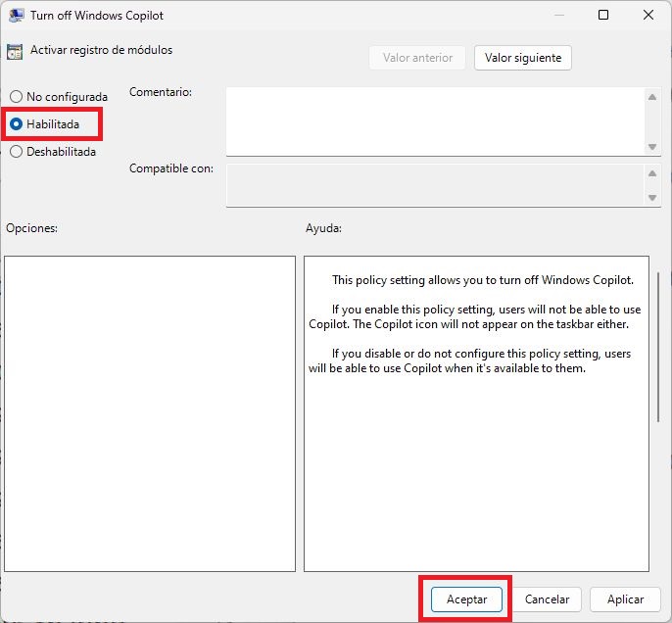Click the Compatible con scroll down arrow
This screenshot has width=672, height=623.
click(x=652, y=198)
